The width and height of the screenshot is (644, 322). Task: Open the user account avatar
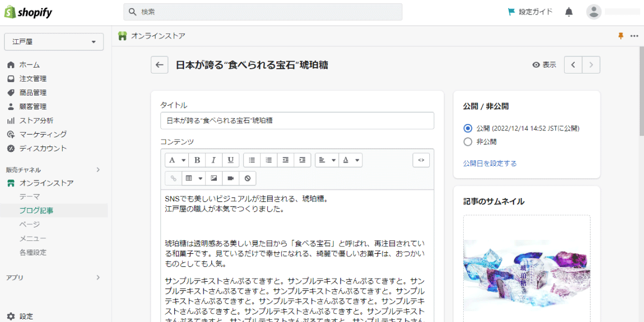coord(594,12)
